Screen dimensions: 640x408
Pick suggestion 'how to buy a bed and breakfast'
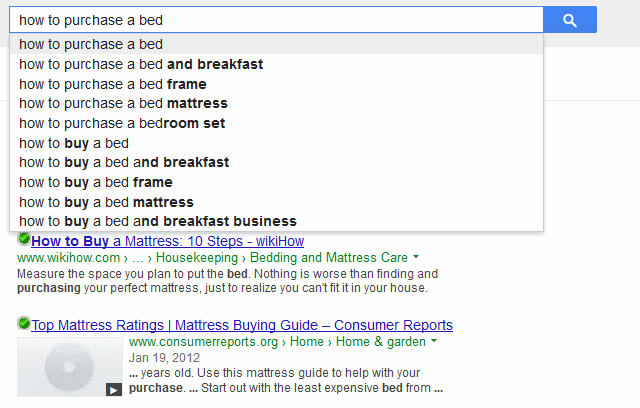click(276, 162)
